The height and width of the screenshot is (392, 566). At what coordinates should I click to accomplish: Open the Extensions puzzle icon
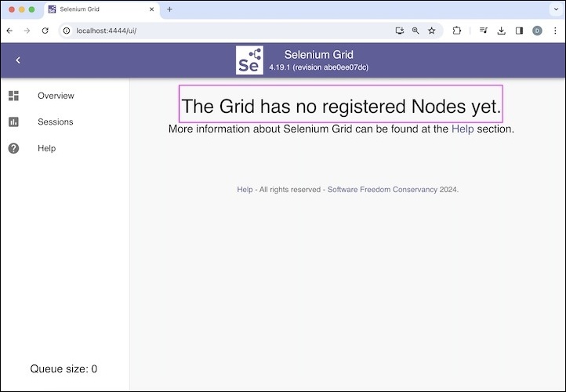[x=456, y=31]
